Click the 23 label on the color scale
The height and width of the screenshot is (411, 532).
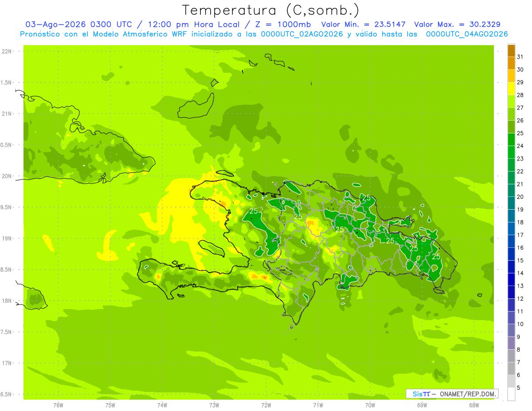pyautogui.click(x=520, y=159)
